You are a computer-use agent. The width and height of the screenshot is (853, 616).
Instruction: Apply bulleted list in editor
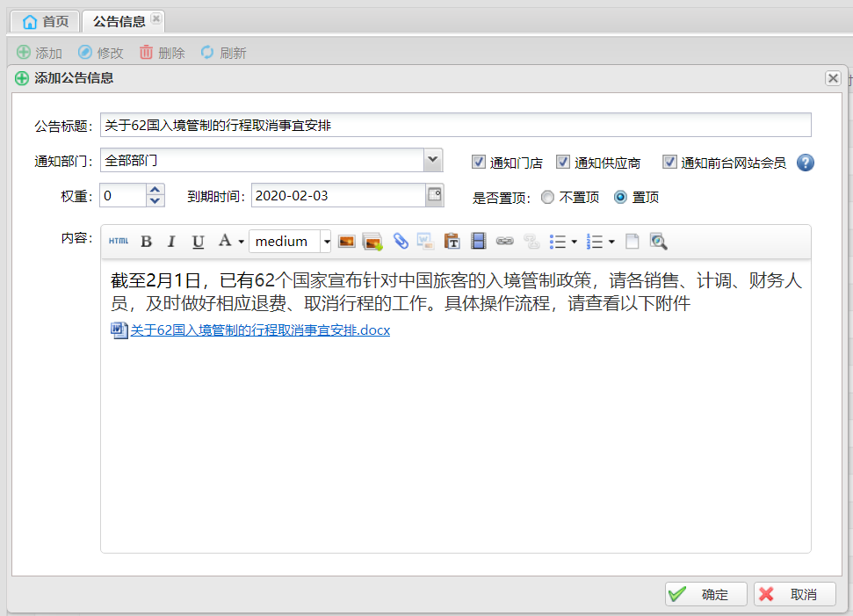(558, 241)
